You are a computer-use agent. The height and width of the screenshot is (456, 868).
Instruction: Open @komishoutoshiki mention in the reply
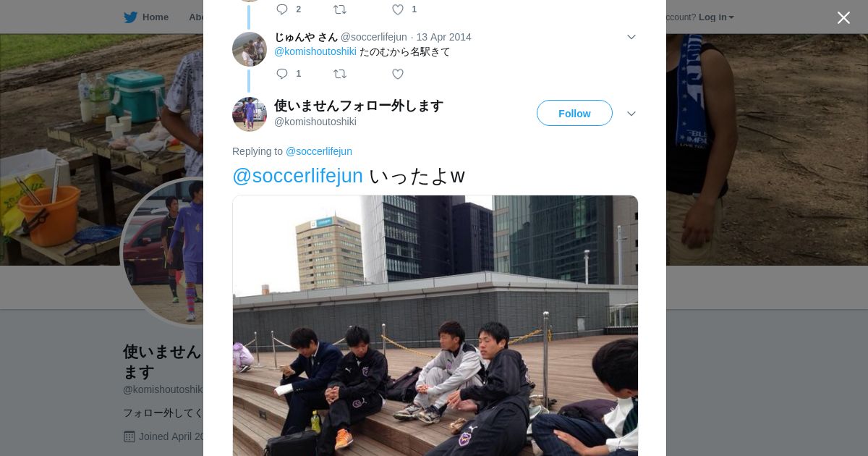[315, 51]
